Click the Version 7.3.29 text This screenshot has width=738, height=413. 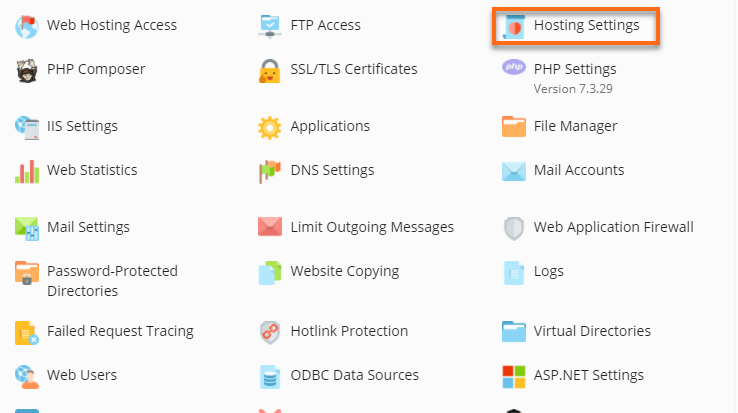pyautogui.click(x=573, y=89)
